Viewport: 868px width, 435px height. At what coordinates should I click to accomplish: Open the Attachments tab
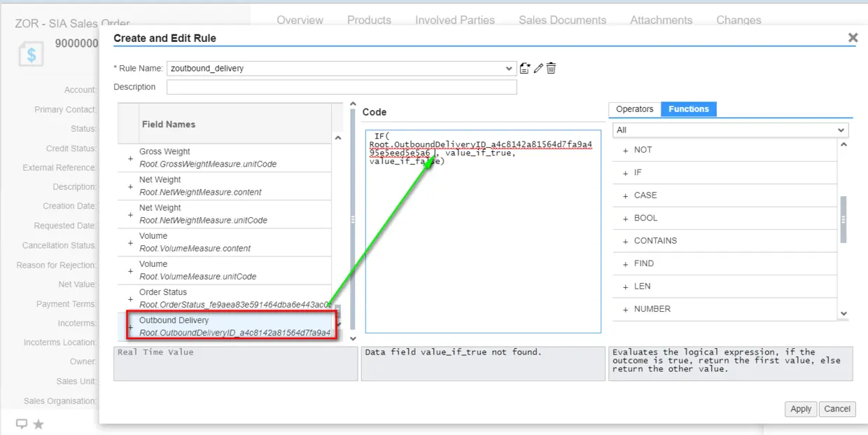(661, 20)
